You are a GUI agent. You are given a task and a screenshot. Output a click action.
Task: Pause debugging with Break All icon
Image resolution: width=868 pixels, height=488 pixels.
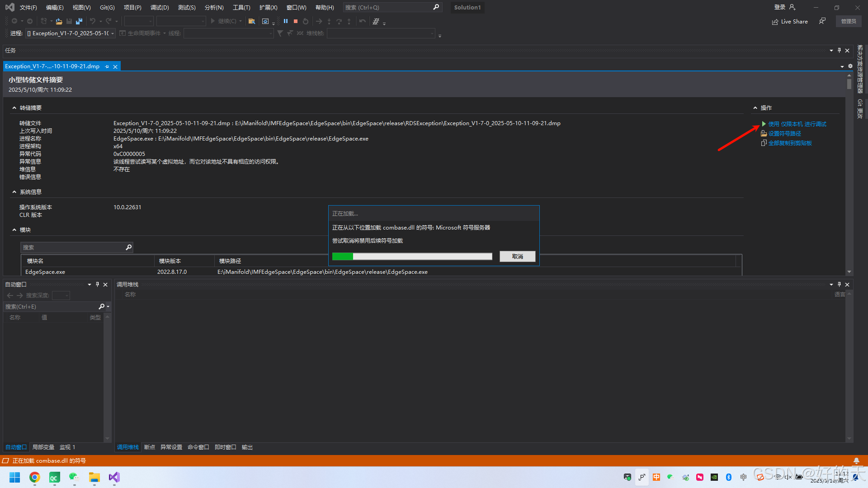[x=286, y=21]
